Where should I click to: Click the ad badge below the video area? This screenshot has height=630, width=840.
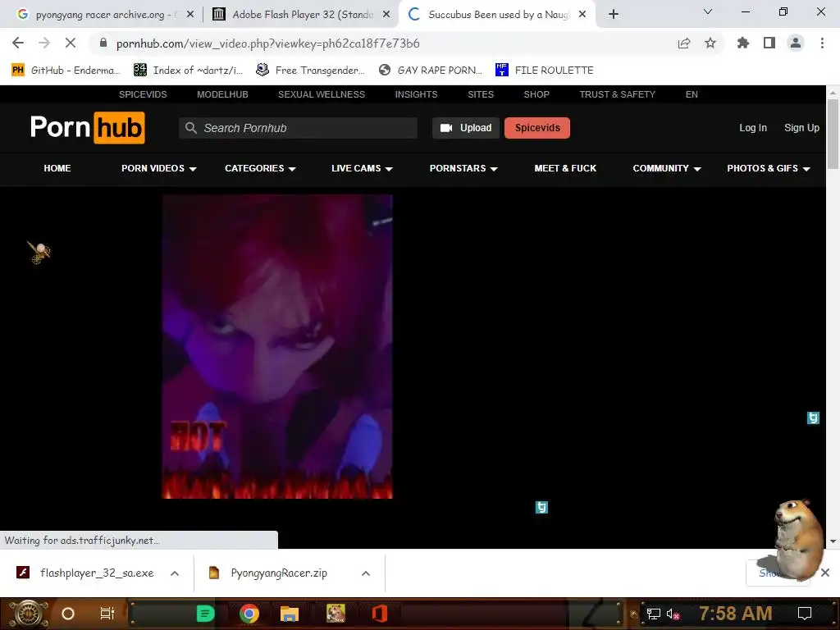coord(541,507)
